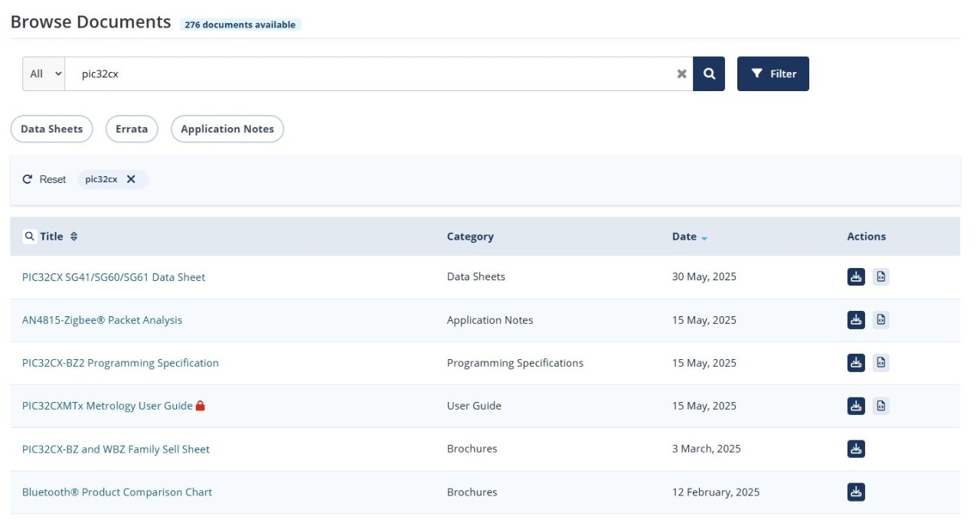Click the Category column header
Viewport: 980px width, 523px height.
coord(470,237)
